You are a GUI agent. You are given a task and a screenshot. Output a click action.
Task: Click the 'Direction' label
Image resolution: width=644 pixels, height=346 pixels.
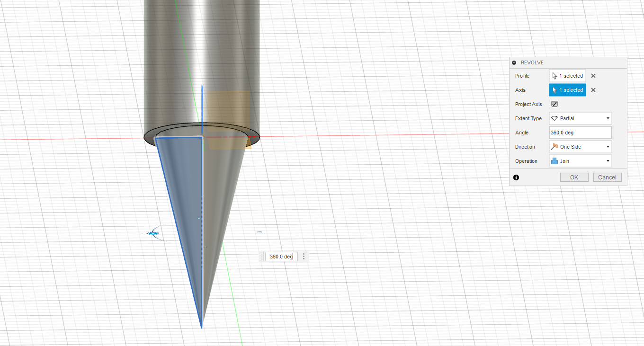[525, 147]
